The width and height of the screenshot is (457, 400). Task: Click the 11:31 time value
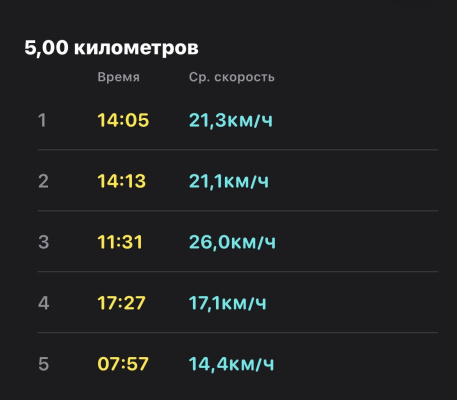[120, 242]
